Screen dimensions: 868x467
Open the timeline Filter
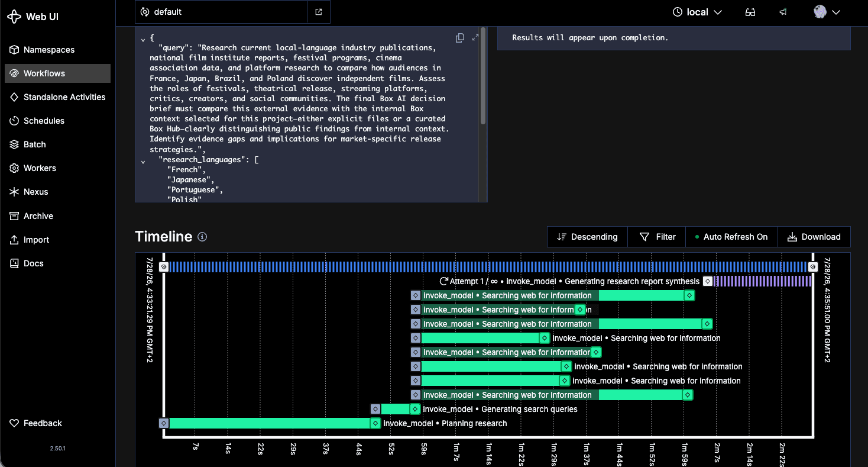point(657,237)
